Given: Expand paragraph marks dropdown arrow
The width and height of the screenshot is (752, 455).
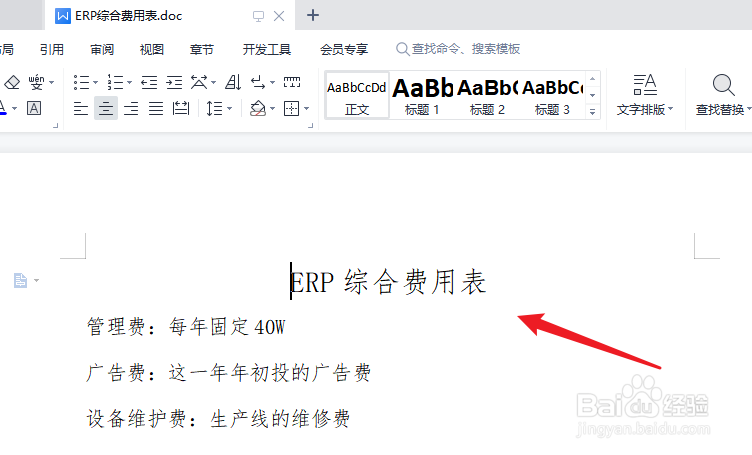Looking at the screenshot, I should (x=272, y=82).
